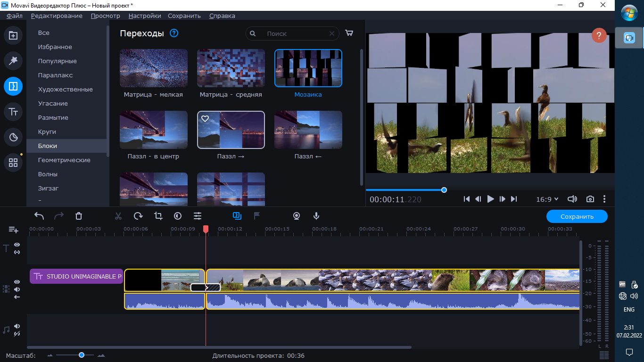Toggle visibility of the titles track
The image size is (644, 362).
[17, 245]
